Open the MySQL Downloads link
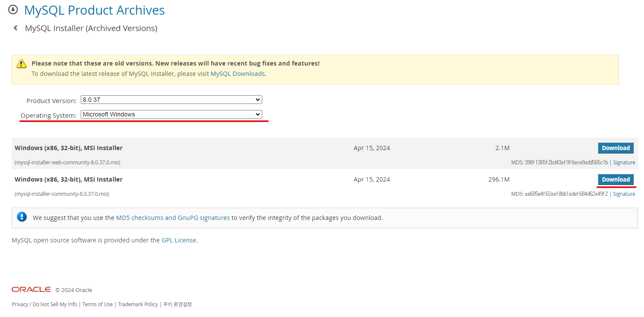This screenshot has height=317, width=644. pos(238,74)
